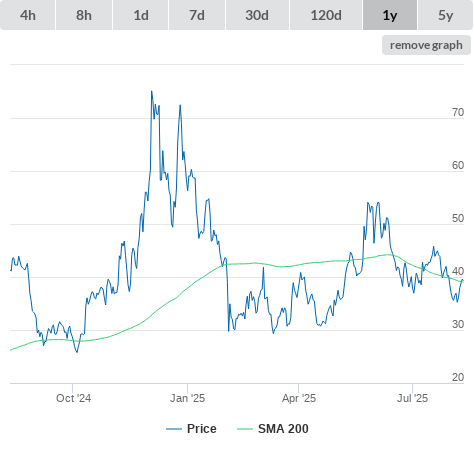Open the 7d time range tab

tap(197, 15)
